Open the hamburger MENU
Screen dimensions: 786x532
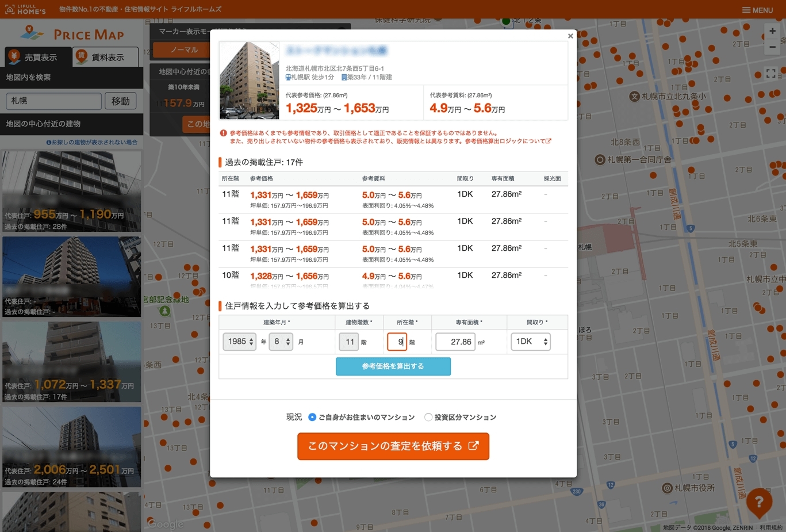[x=757, y=10]
